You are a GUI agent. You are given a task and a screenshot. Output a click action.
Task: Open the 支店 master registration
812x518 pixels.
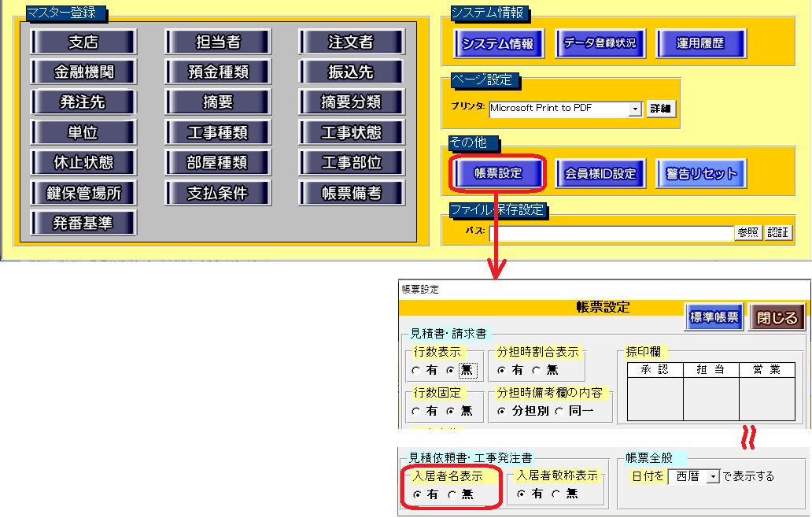[x=83, y=42]
